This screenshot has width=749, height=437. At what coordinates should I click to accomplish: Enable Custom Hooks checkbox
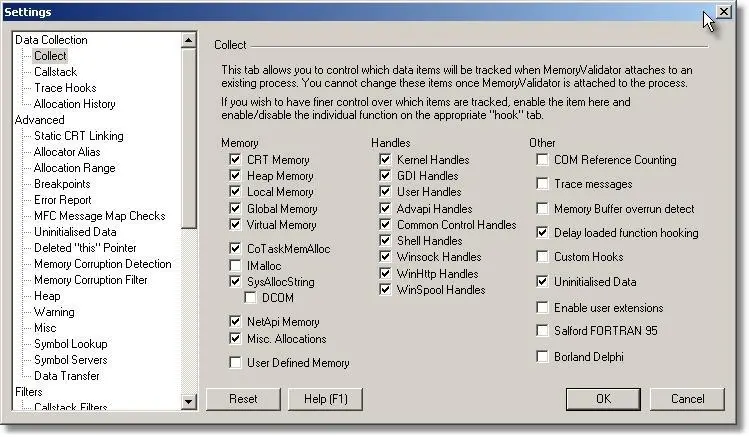pos(542,256)
